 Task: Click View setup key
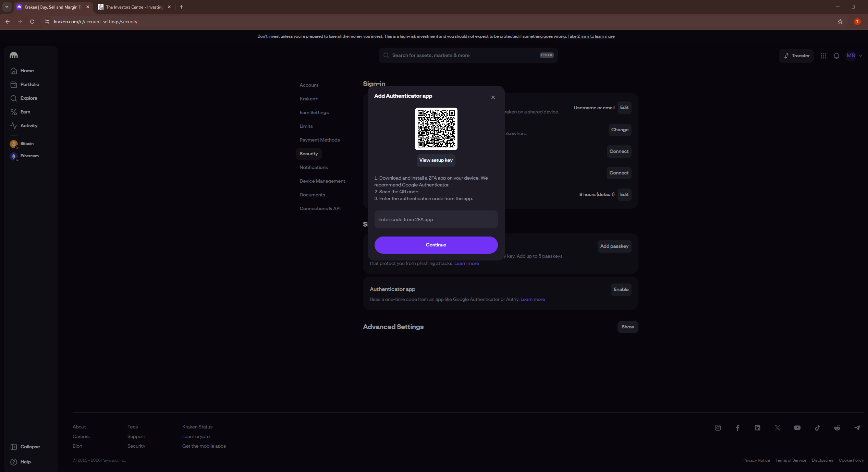pos(436,160)
